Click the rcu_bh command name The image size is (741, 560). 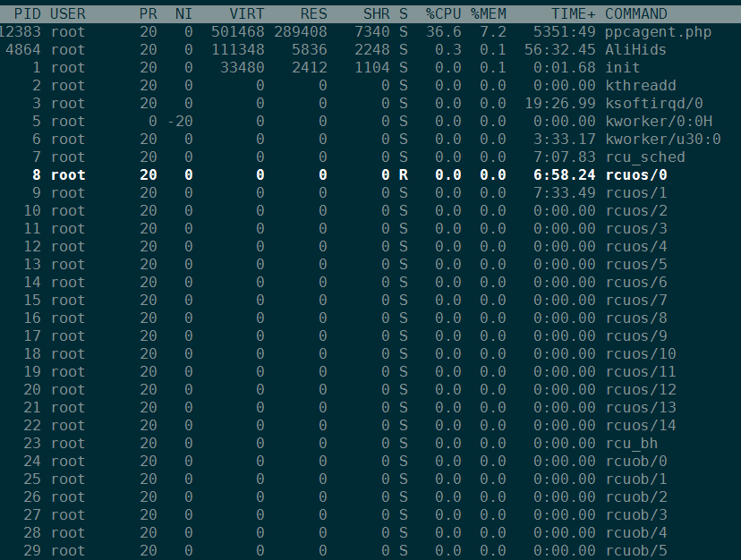click(632, 444)
